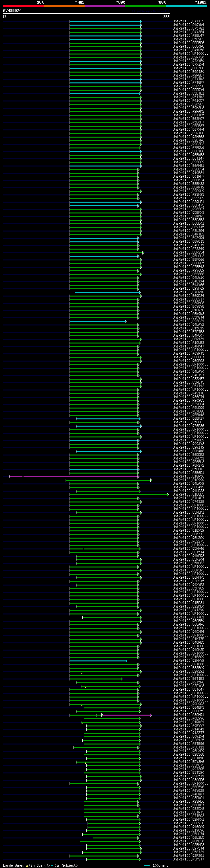210x868 pixels.
Task: Click the purple ~60% identity legend segment
Action: [x=105, y=6]
